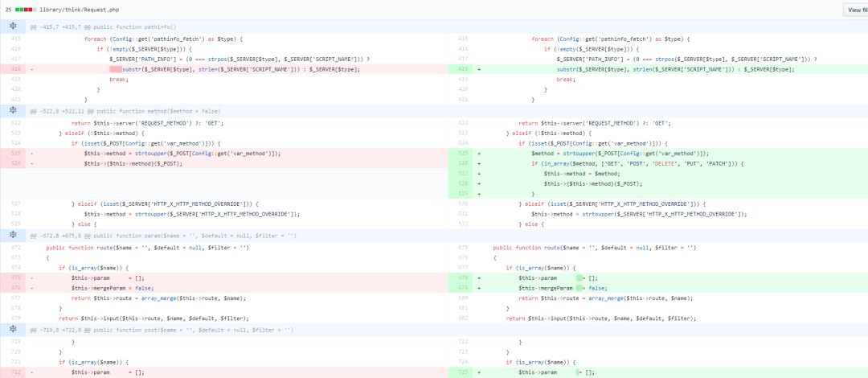This screenshot has width=868, height=378.
Task: Click the minus marker of deleted line 418
Action: pos(31,69)
